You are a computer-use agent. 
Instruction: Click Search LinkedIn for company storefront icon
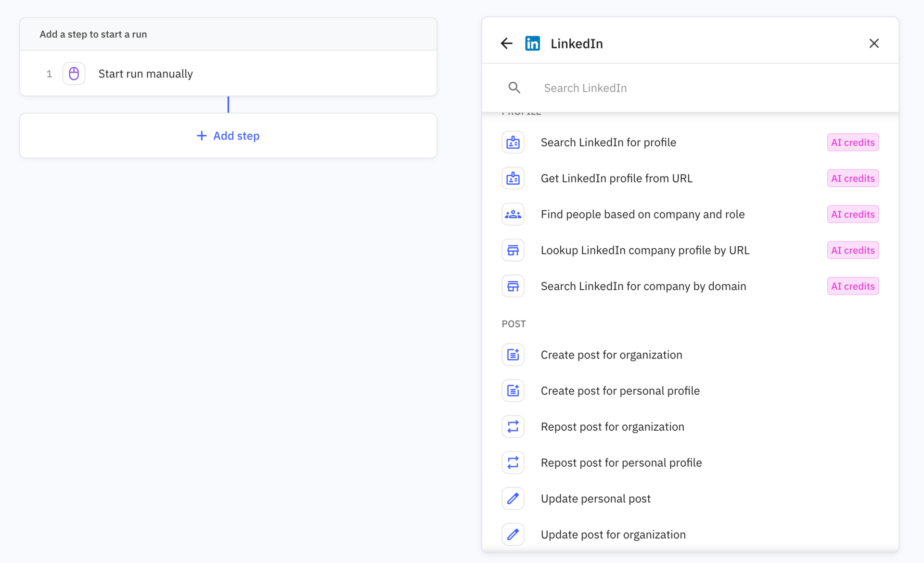[x=513, y=286]
